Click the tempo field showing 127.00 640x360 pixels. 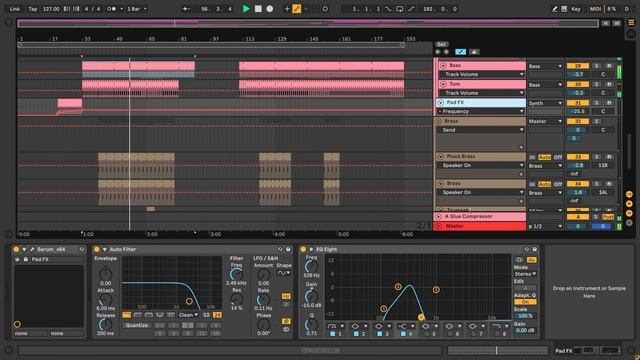coord(51,9)
